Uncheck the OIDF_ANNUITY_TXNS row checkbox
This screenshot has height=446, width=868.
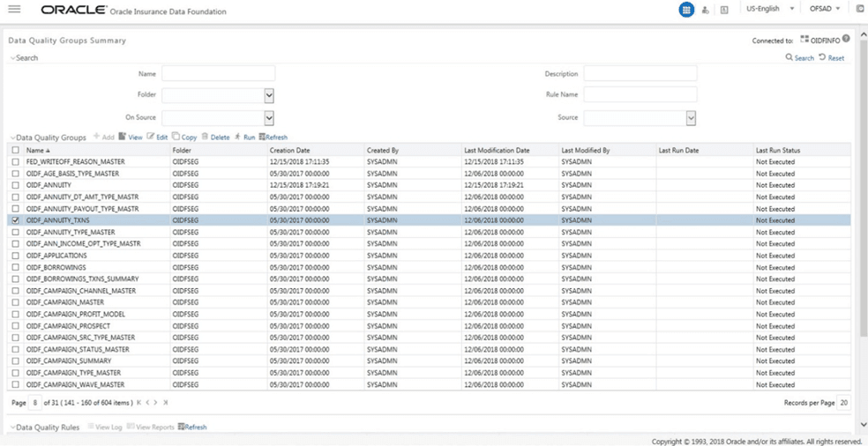[x=16, y=220]
